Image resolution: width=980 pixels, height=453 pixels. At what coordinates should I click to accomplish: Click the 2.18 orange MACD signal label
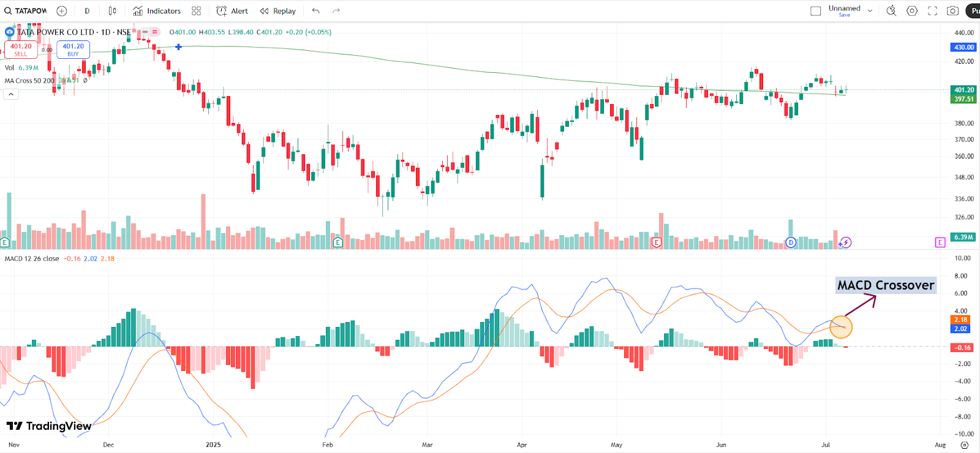click(x=960, y=320)
